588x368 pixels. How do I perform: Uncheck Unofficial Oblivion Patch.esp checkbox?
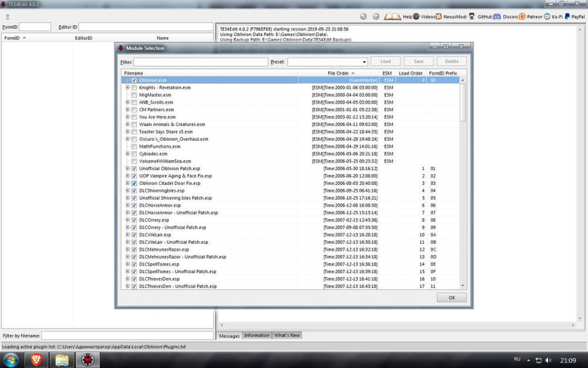click(x=134, y=168)
